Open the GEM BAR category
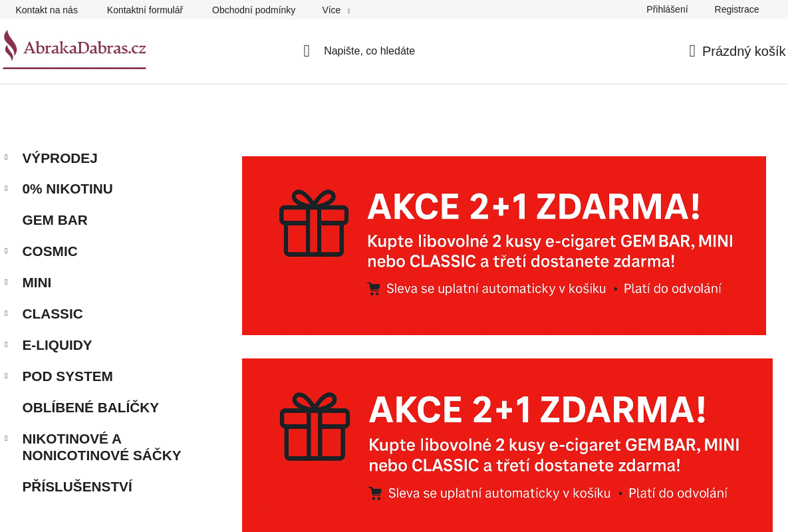The width and height of the screenshot is (798, 532). [x=55, y=220]
